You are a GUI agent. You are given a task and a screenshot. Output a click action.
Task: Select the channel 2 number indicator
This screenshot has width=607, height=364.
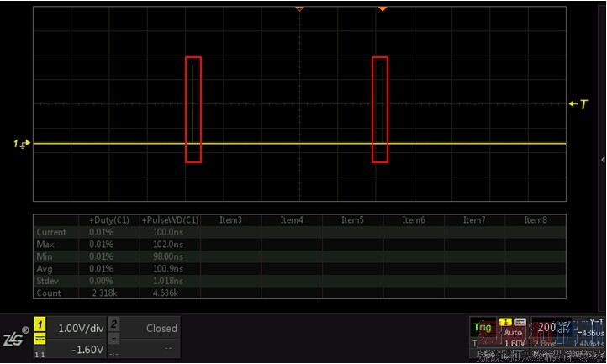pos(113,324)
